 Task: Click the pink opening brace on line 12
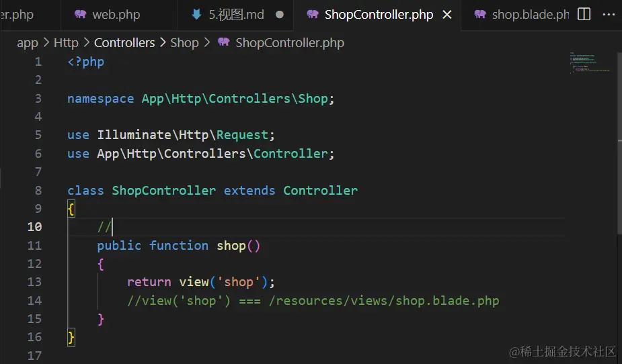pos(101,264)
